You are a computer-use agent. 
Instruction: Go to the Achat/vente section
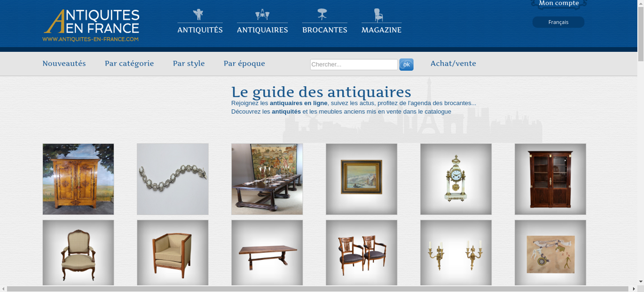pos(453,63)
